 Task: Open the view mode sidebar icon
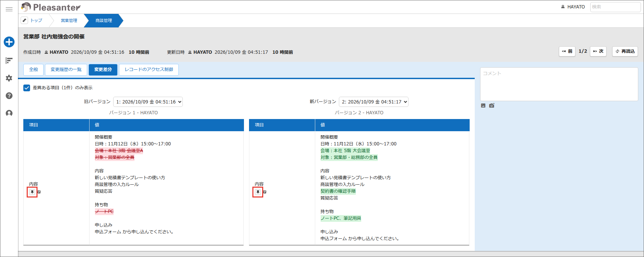[x=9, y=61]
